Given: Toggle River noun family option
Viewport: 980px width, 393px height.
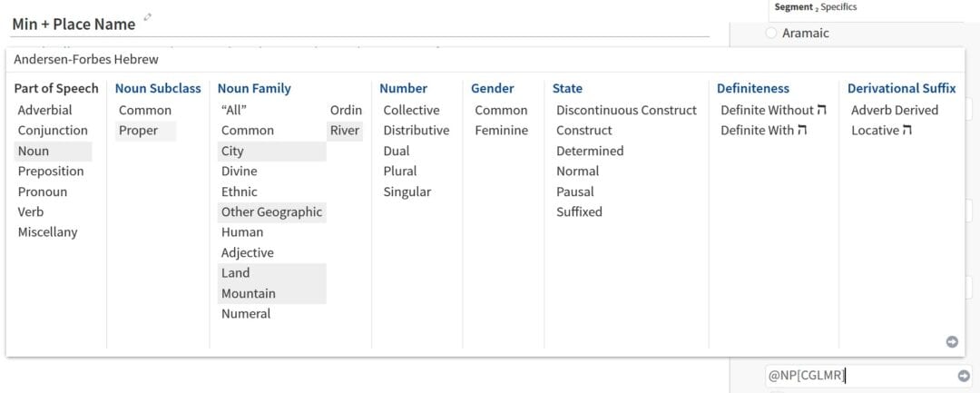Looking at the screenshot, I should click(x=345, y=131).
